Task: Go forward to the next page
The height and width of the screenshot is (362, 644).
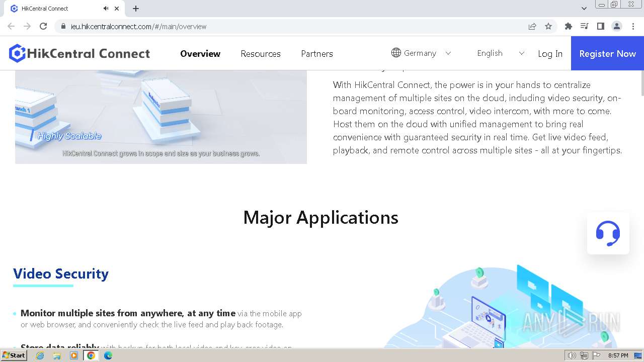Action: tap(27, 26)
